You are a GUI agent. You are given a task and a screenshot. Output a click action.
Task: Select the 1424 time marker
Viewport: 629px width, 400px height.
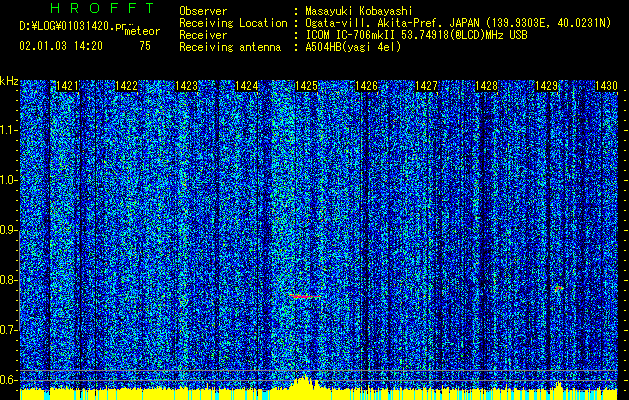(246, 86)
